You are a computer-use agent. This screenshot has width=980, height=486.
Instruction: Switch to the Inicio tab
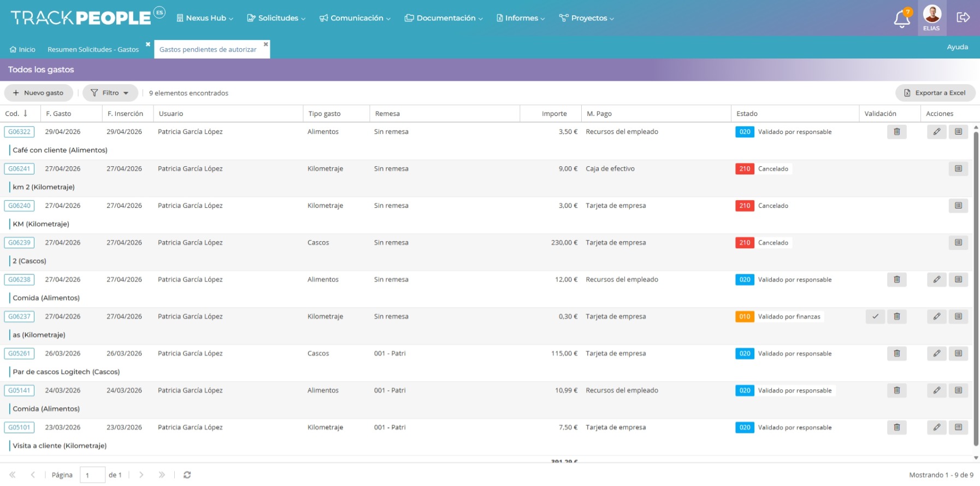[x=22, y=49]
